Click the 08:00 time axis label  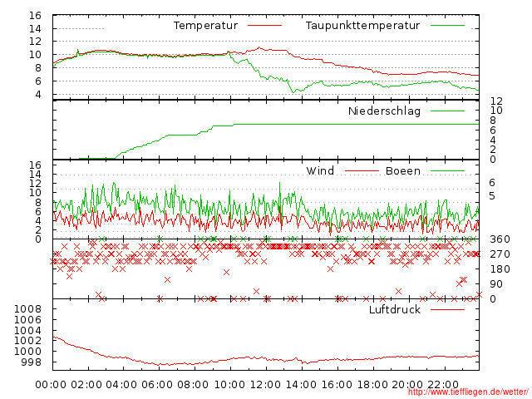pos(193,385)
